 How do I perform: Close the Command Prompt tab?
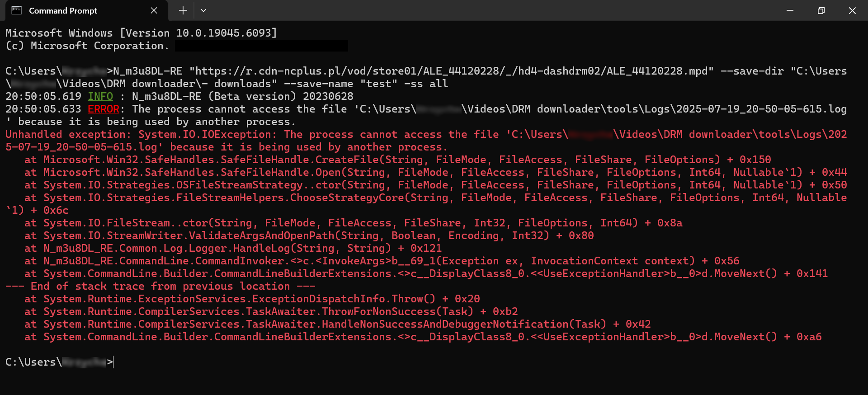click(x=154, y=10)
